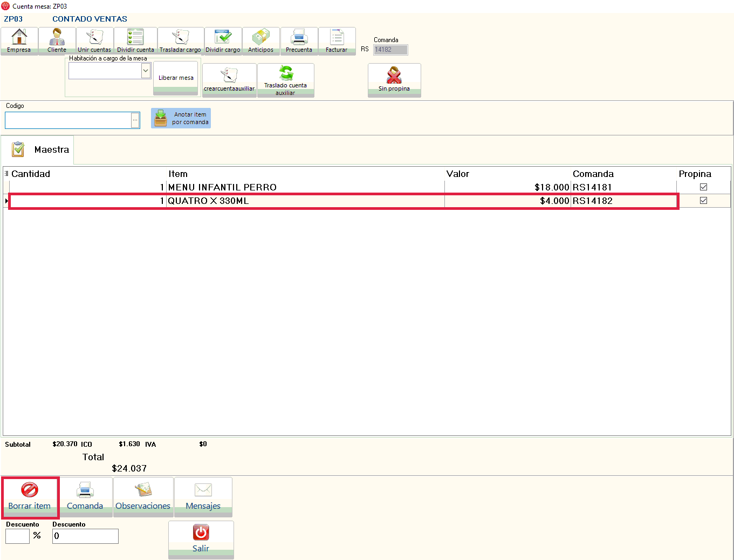
Task: Toggle Propina checkbox for MENU INFANTIL PERRO
Action: click(703, 187)
